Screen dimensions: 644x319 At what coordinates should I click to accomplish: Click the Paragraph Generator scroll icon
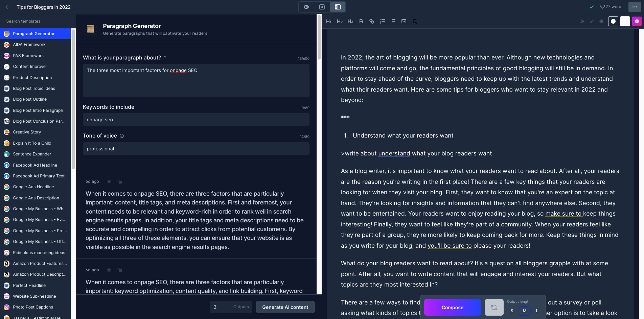[x=90, y=29]
